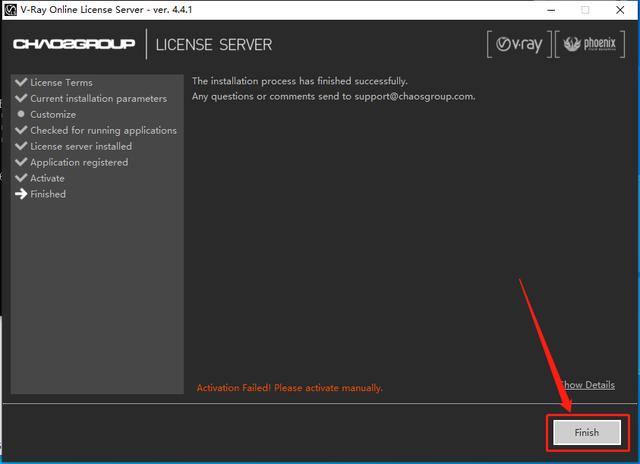This screenshot has height=464, width=640.
Task: Click checkmark beside Current installation parameters
Action: (21, 98)
